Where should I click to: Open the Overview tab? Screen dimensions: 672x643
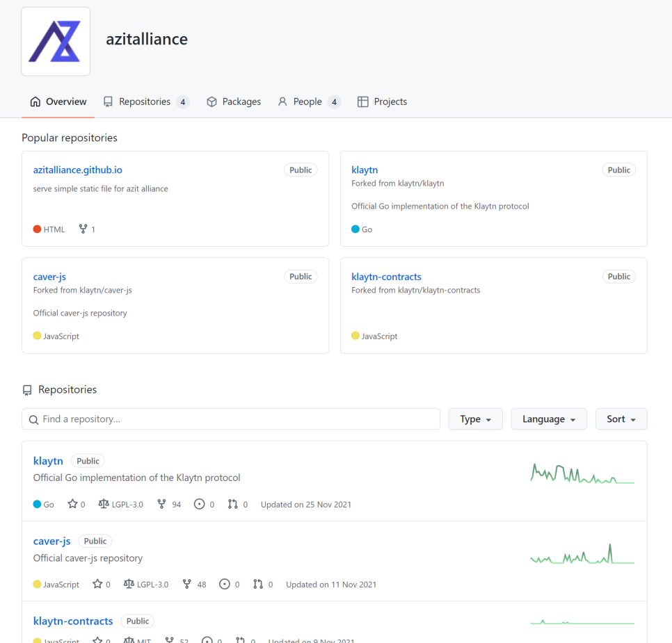point(58,102)
